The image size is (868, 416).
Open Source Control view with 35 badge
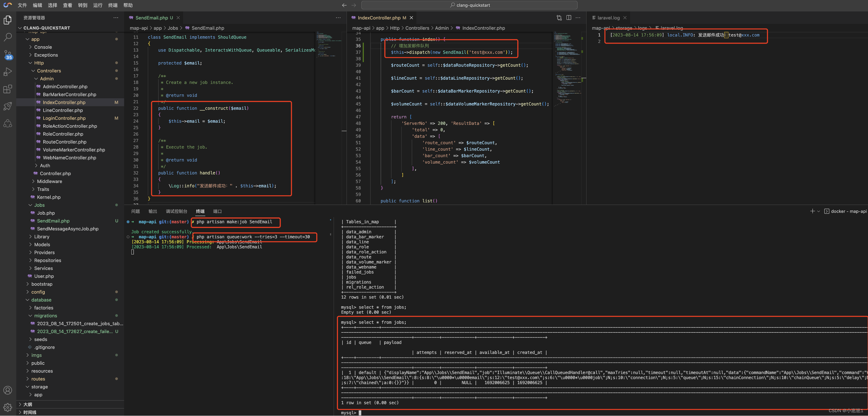coord(8,55)
